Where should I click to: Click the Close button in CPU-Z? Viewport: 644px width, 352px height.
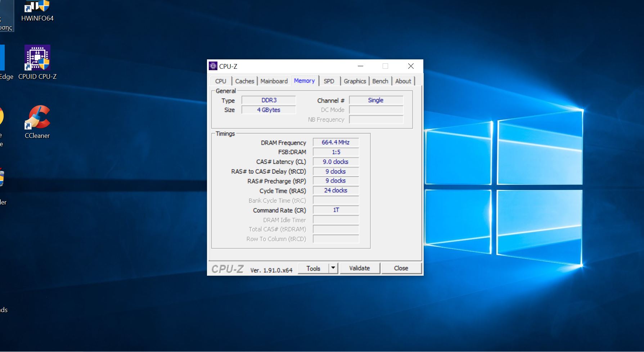click(401, 268)
